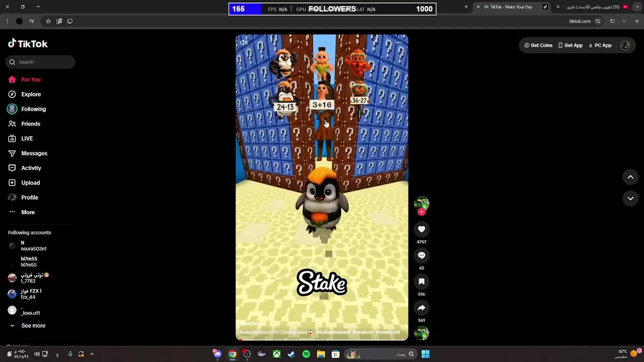Open the Windows Start menu
Viewport: 644px width, 362px height.
tap(425, 354)
